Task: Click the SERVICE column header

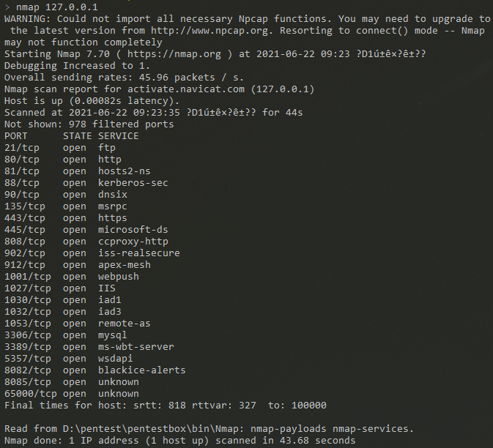Action: click(x=118, y=135)
